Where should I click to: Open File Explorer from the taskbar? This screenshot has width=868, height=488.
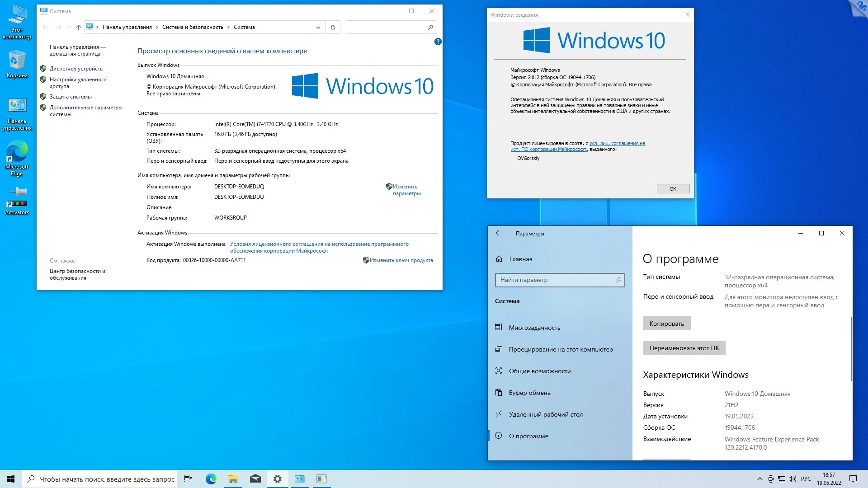coord(233,479)
